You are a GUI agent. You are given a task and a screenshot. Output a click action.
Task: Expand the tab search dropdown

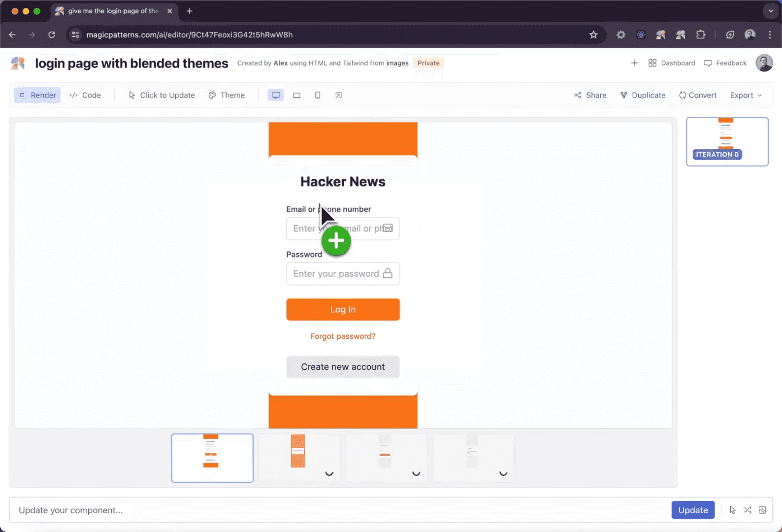[771, 11]
